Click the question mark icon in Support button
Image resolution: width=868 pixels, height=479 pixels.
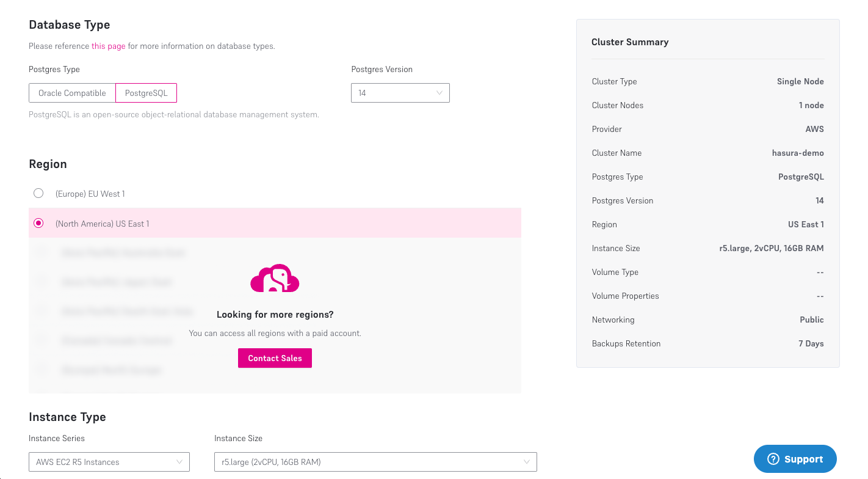click(773, 459)
